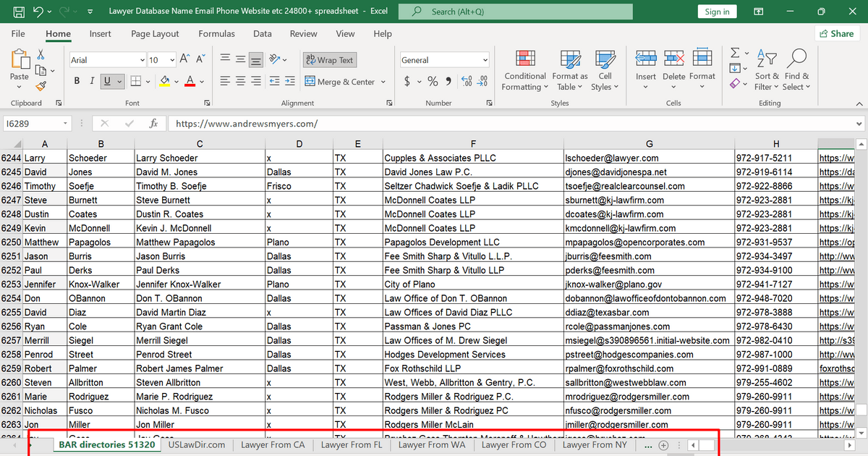
Task: Open the Name Box dropdown arrow
Action: pyautogui.click(x=65, y=124)
